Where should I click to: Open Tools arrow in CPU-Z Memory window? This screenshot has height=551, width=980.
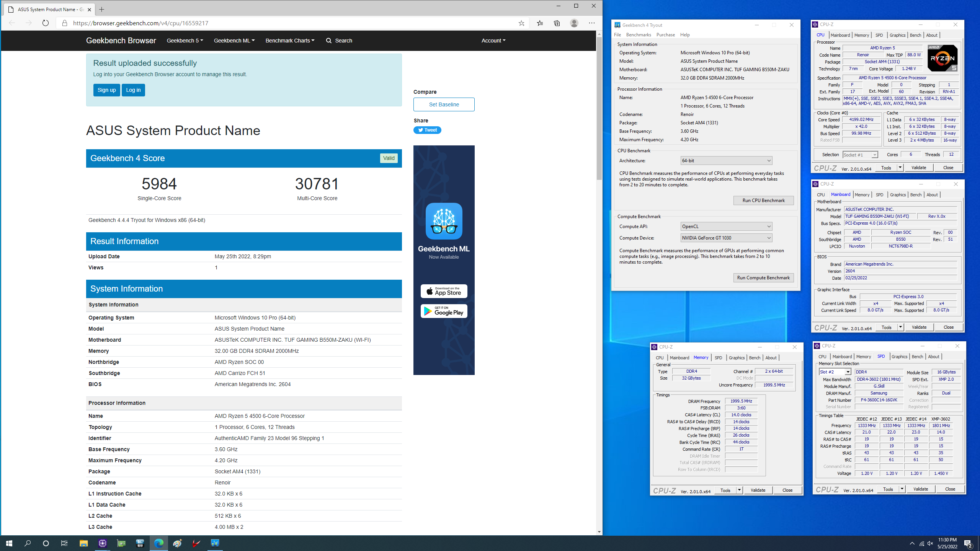[x=739, y=490]
